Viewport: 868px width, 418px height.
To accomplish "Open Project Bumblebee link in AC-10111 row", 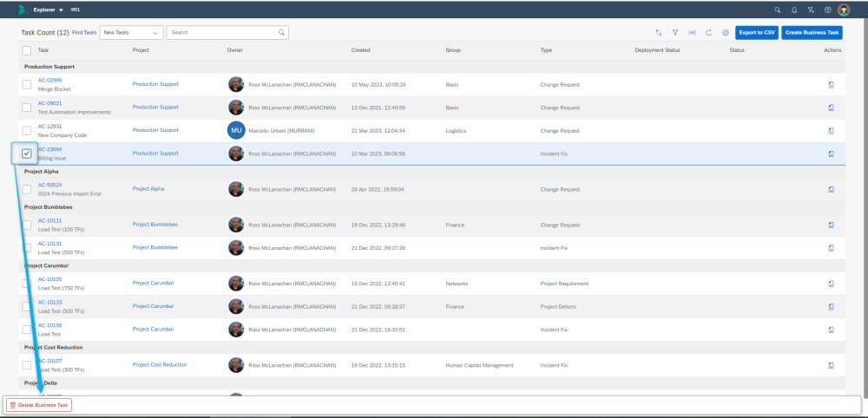I will pos(155,225).
